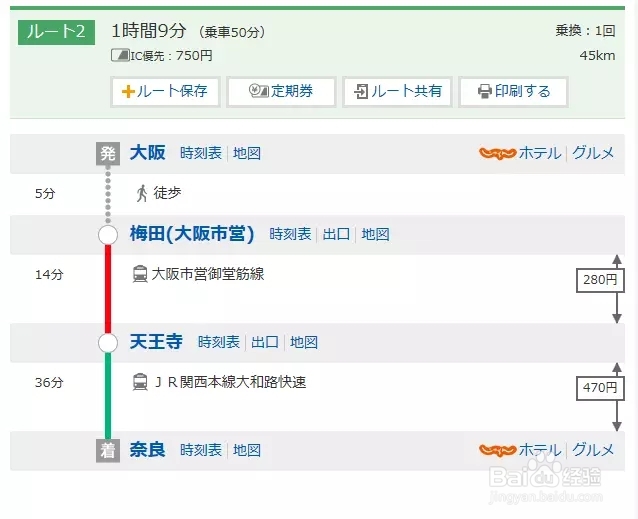The width and height of the screenshot is (638, 519).
Task: Click the 天王寺 station name link
Action: (156, 342)
